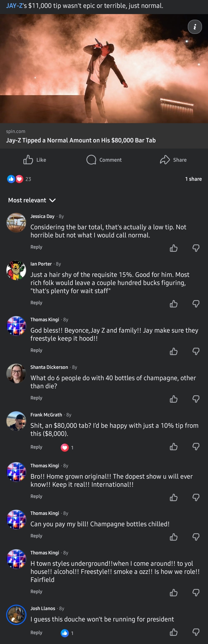Thumbs down Jessica Day's comment
Screen dimensions: 208x644
(196, 248)
